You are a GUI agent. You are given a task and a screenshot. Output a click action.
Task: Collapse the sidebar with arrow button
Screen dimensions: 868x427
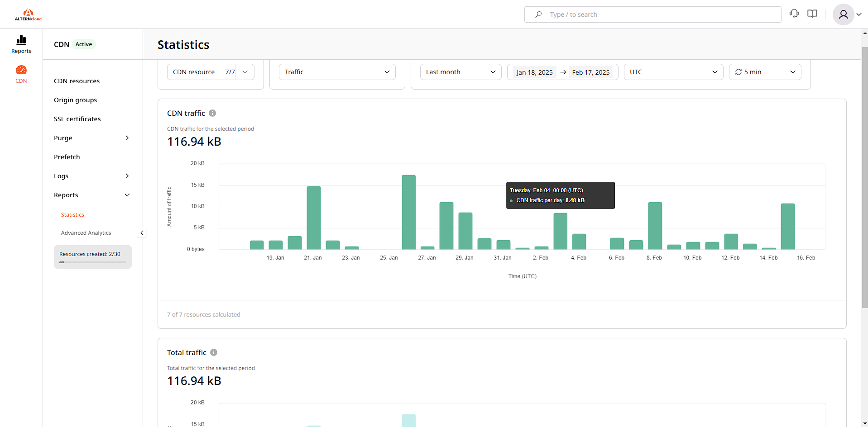pos(142,233)
